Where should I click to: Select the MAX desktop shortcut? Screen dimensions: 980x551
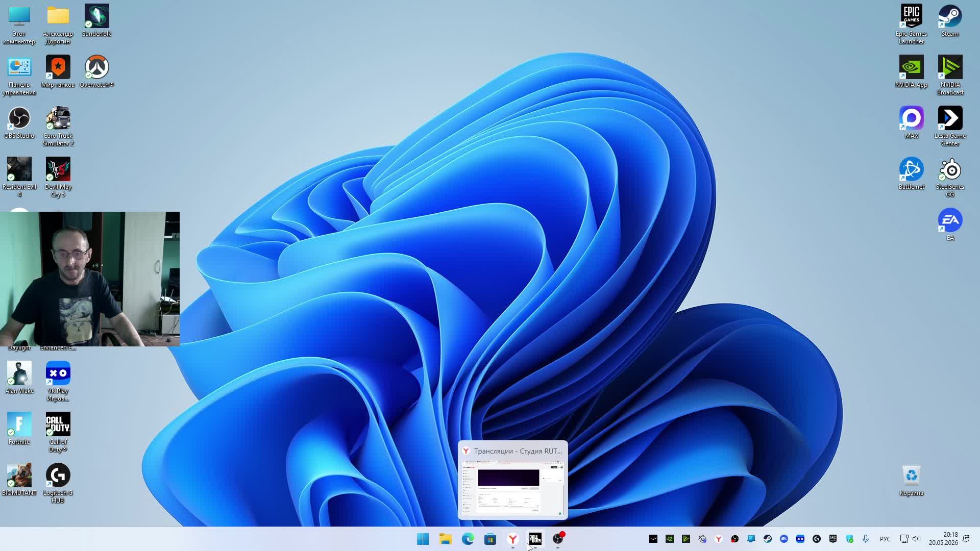click(x=911, y=122)
